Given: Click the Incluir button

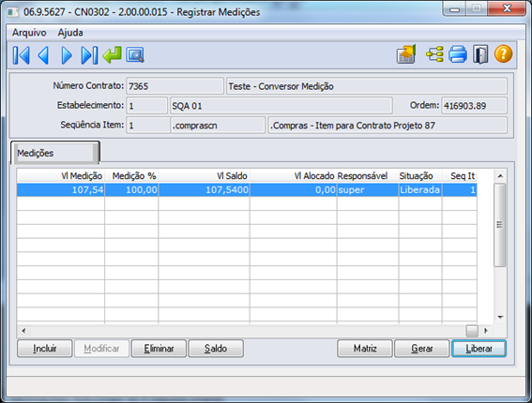Looking at the screenshot, I should coord(45,349).
